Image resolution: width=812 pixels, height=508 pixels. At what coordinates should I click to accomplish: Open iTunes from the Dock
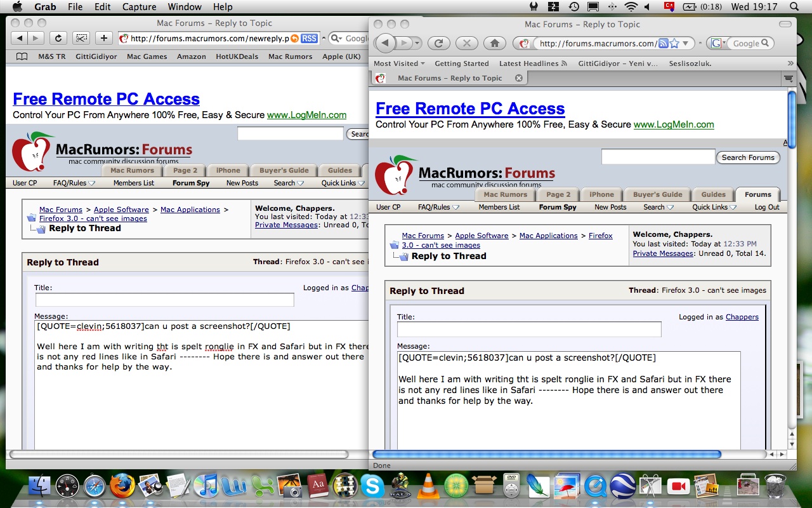coord(205,486)
